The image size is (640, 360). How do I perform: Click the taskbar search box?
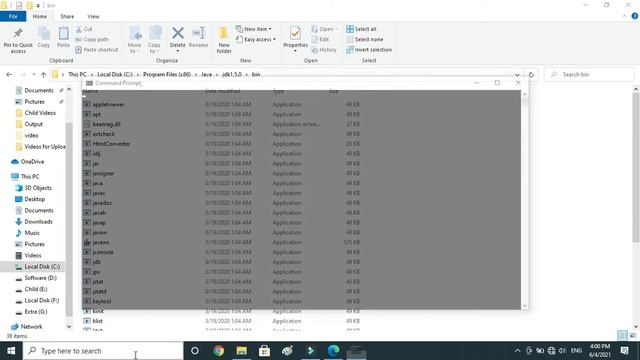pos(103,351)
